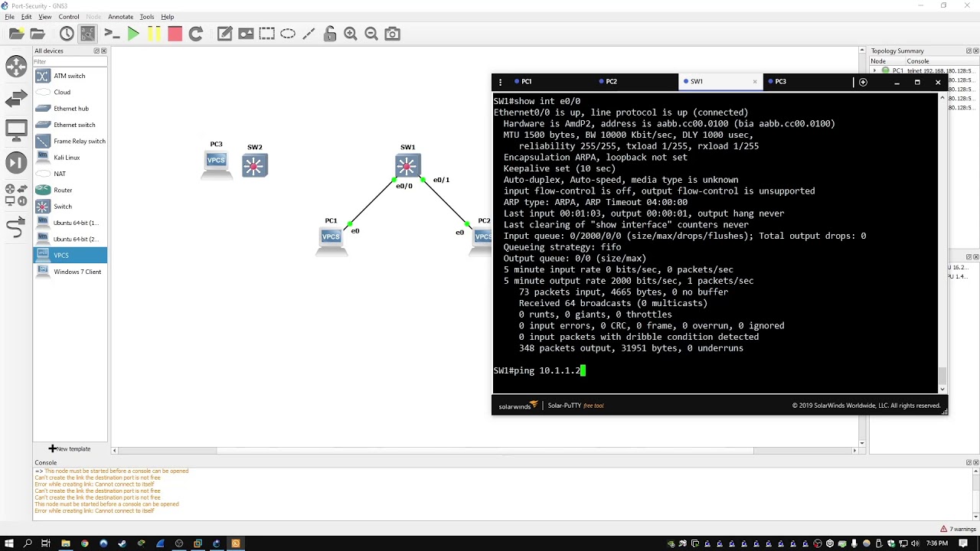980x551 pixels.
Task: Toggle show/hide interface labels
Action: tap(88, 34)
